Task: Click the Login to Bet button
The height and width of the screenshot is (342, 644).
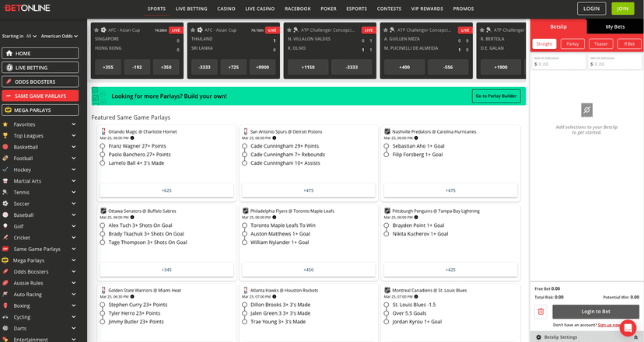Action: [596, 312]
